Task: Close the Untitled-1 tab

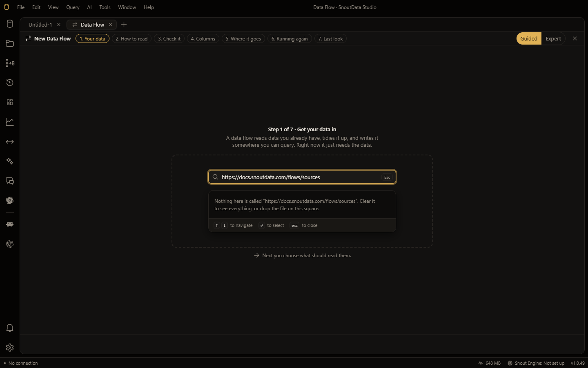Action: 59,25
